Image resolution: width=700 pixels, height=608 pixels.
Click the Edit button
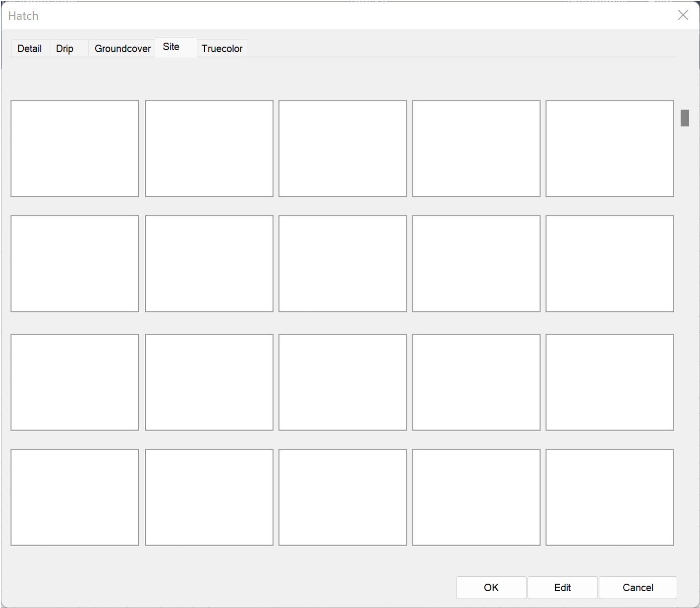click(x=563, y=588)
